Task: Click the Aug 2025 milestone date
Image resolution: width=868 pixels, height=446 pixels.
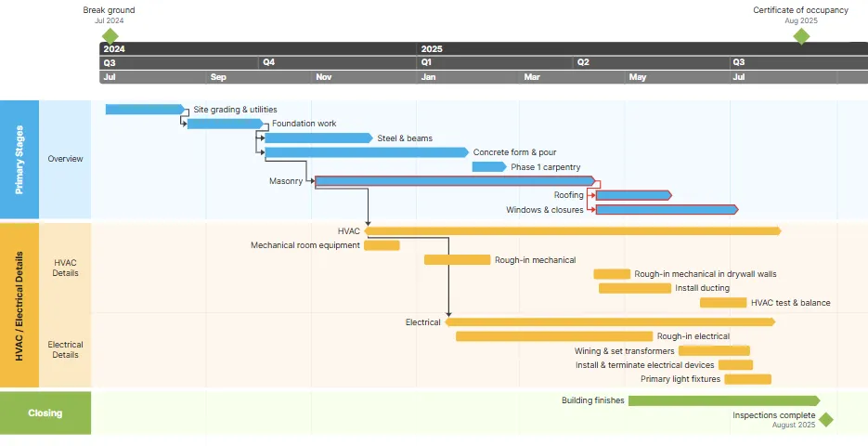Action: 801,21
